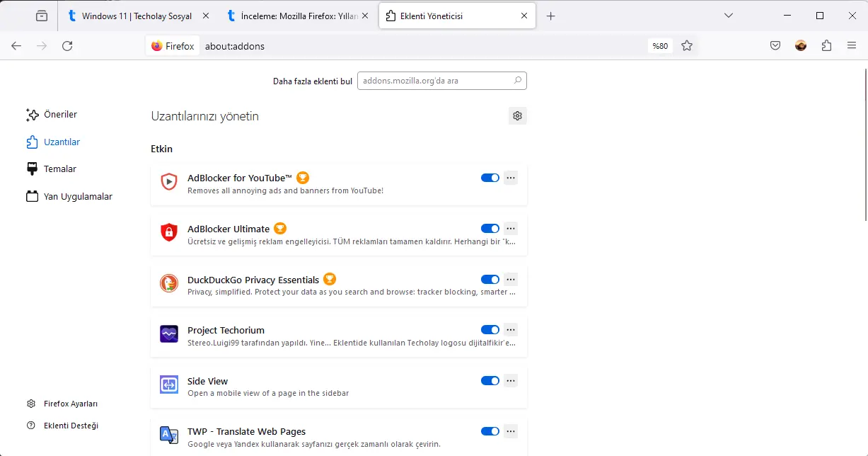Click the AdBlocker for YouTube shield icon

coord(168,182)
